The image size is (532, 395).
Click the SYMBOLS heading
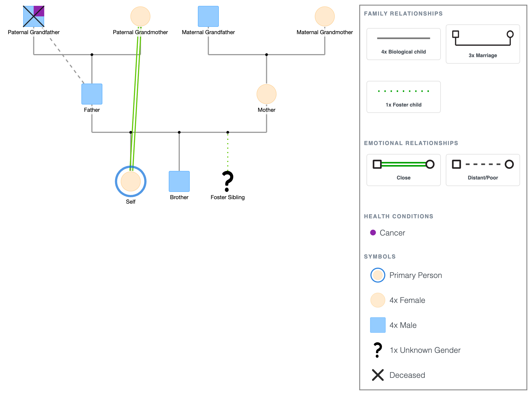coord(380,257)
